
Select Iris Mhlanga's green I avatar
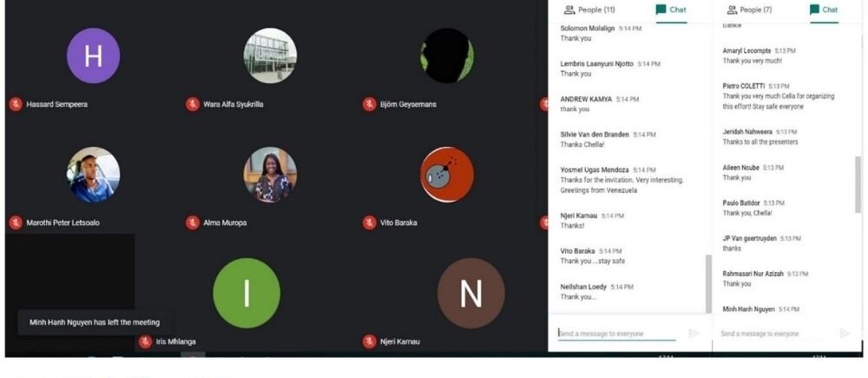pyautogui.click(x=247, y=293)
